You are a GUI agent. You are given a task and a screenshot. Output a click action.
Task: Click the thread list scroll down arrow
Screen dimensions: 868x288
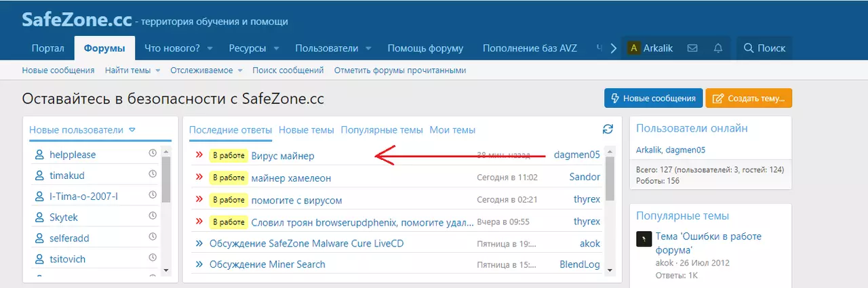click(609, 270)
